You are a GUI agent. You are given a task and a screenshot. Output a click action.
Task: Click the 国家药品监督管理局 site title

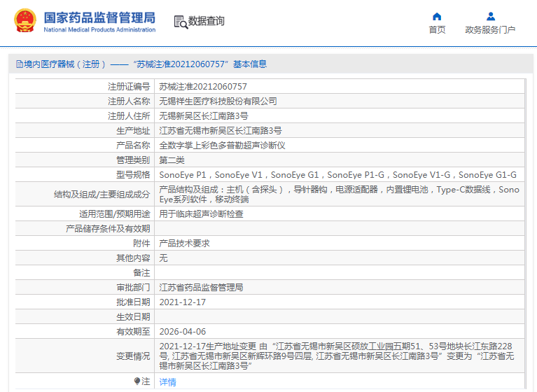(x=99, y=17)
